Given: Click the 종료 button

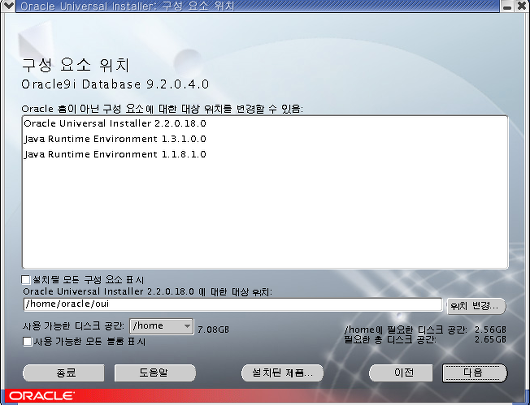Looking at the screenshot, I should tap(64, 373).
